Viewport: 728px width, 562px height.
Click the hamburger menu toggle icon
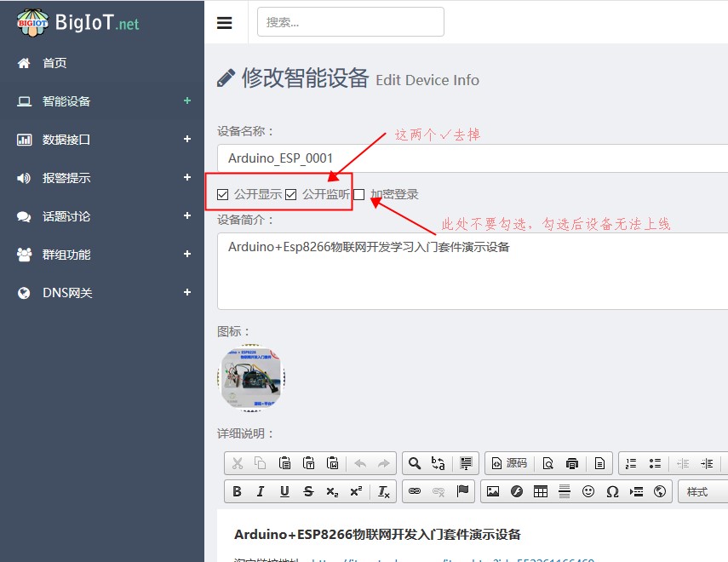point(225,23)
